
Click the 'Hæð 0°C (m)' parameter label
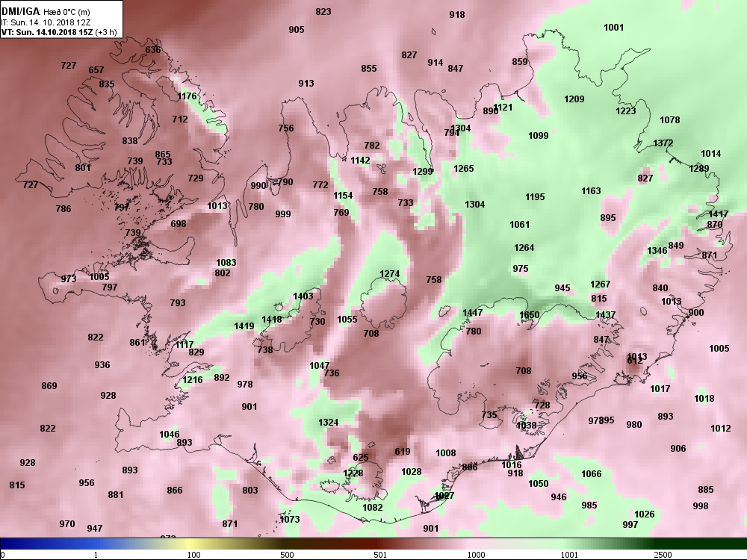(66, 12)
